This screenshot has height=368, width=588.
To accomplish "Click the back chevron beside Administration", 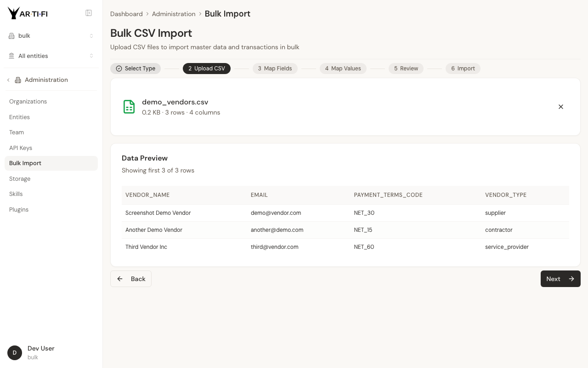I will [x=8, y=80].
